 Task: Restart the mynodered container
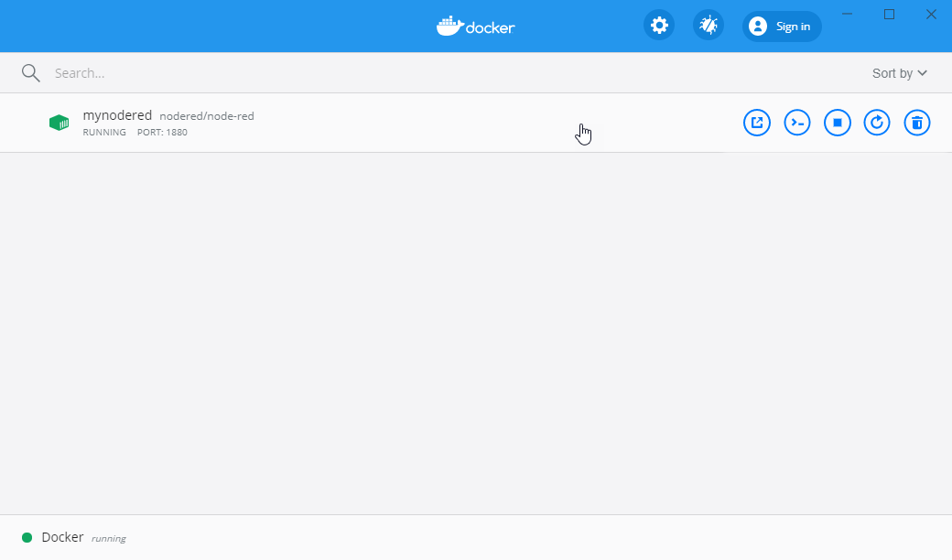click(x=877, y=122)
